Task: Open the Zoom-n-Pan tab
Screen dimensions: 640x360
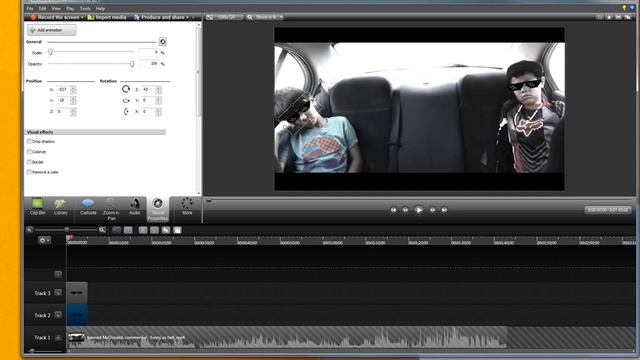Action: click(111, 209)
